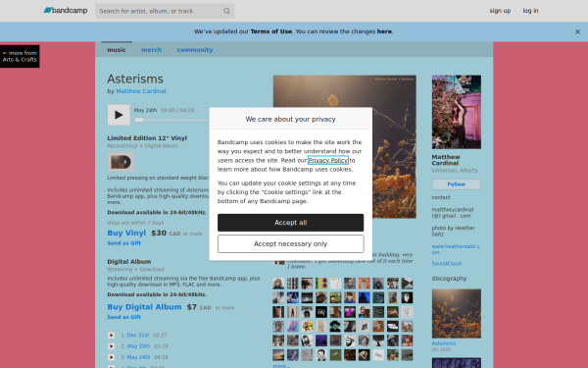
Task: Open the Dec 31st track title
Action: pos(137,335)
